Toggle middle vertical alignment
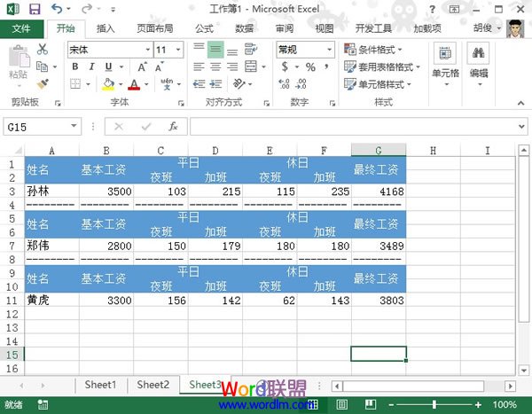 tap(215, 50)
